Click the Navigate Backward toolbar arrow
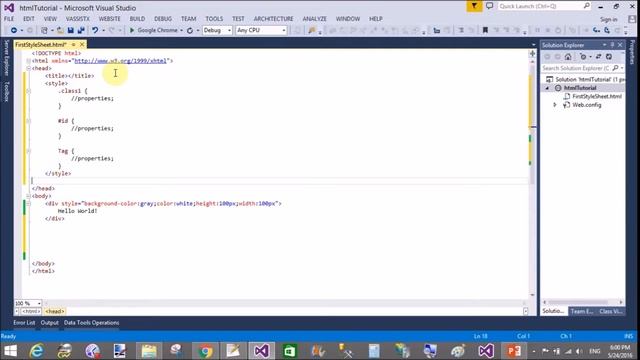 13,30
